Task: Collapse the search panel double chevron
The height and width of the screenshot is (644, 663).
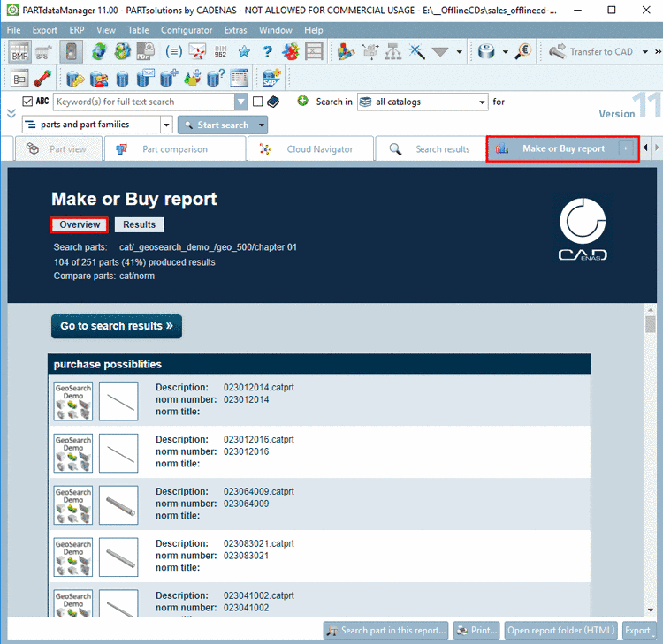Action: (x=11, y=113)
